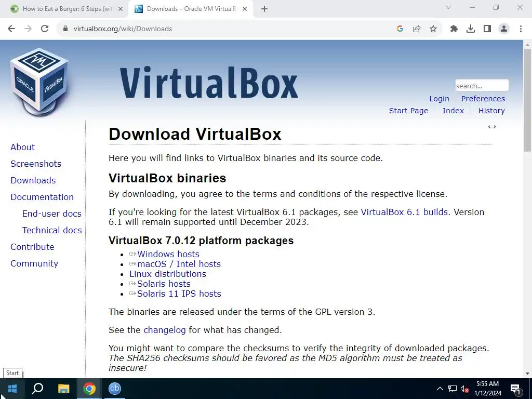Click the padlock site info icon

pyautogui.click(x=65, y=29)
